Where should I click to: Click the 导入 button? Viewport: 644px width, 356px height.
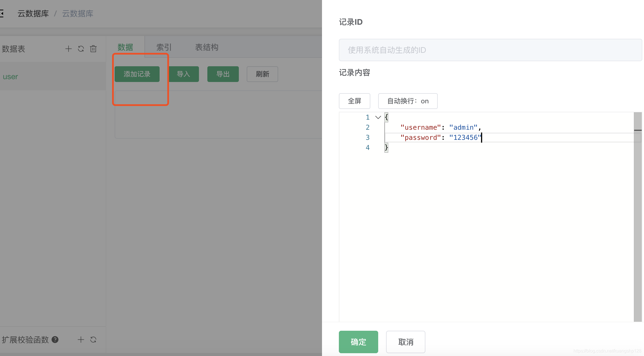pos(183,74)
